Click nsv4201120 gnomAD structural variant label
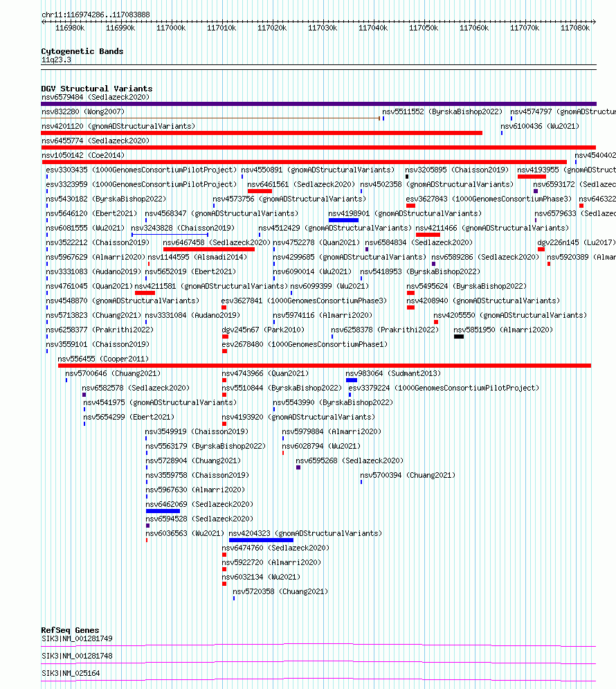 click(x=118, y=126)
